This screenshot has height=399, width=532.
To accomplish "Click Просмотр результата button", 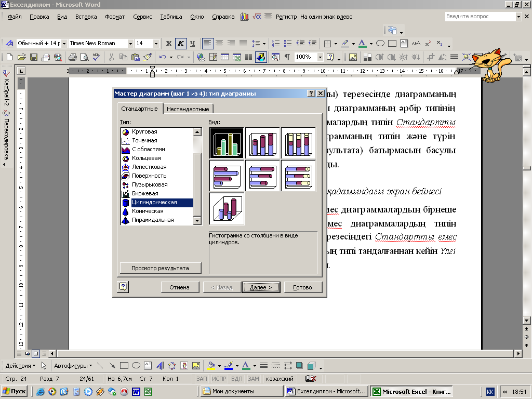I will (161, 268).
